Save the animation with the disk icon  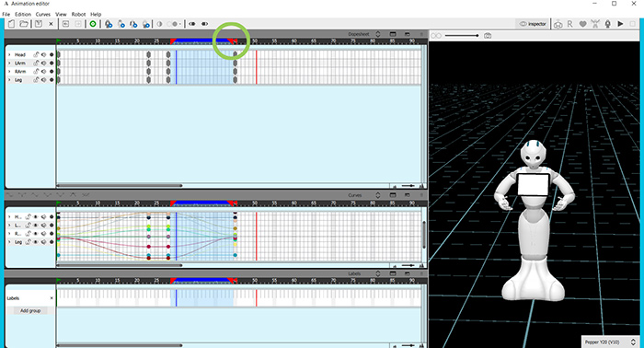(39, 24)
